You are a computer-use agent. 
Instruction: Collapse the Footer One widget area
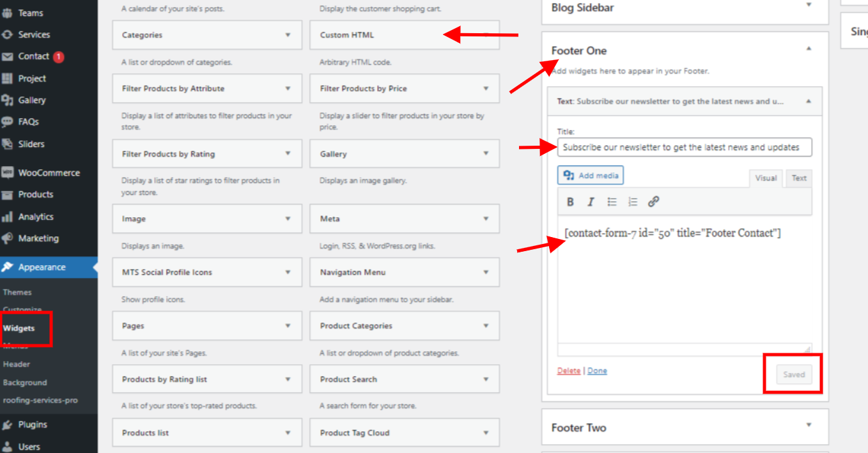point(809,49)
